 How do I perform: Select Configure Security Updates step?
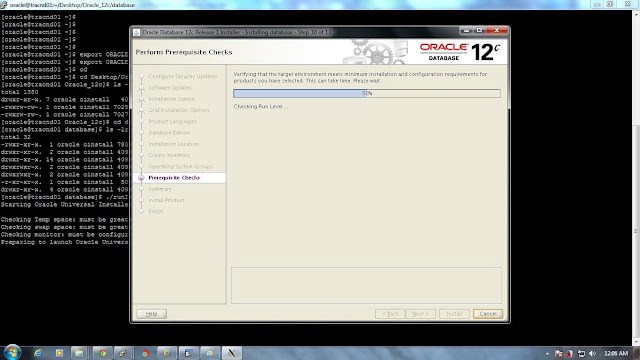[182, 76]
